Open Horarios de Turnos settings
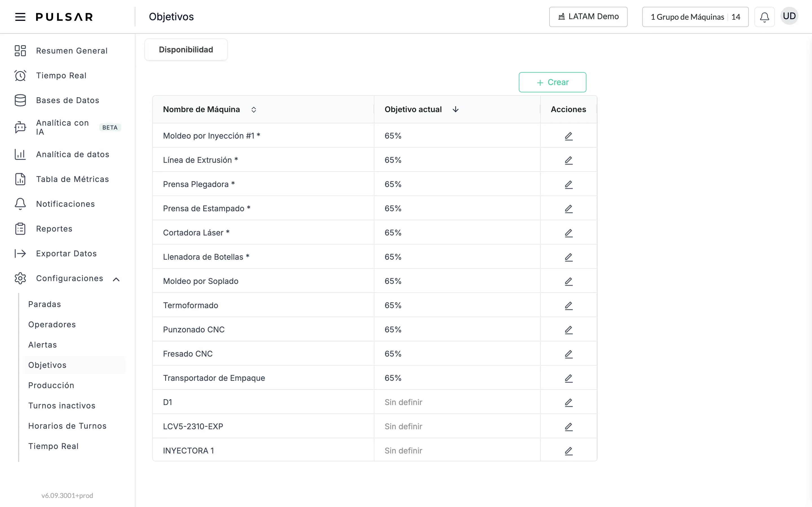Image resolution: width=812 pixels, height=507 pixels. (67, 426)
